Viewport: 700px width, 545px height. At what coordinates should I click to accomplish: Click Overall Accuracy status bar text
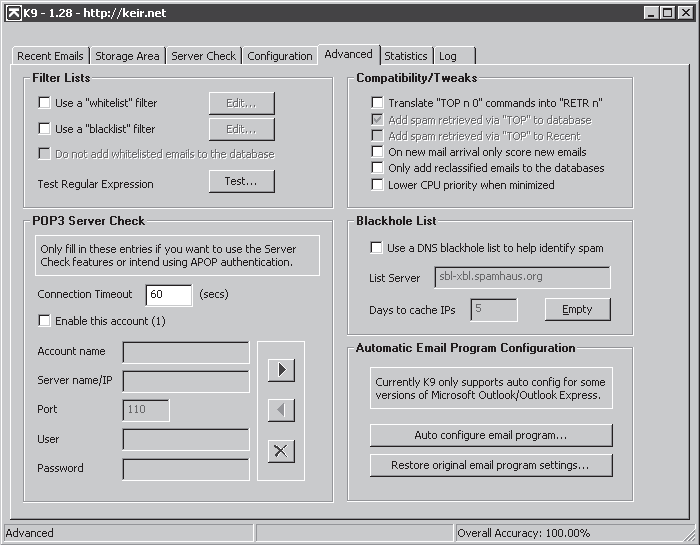(x=524, y=533)
